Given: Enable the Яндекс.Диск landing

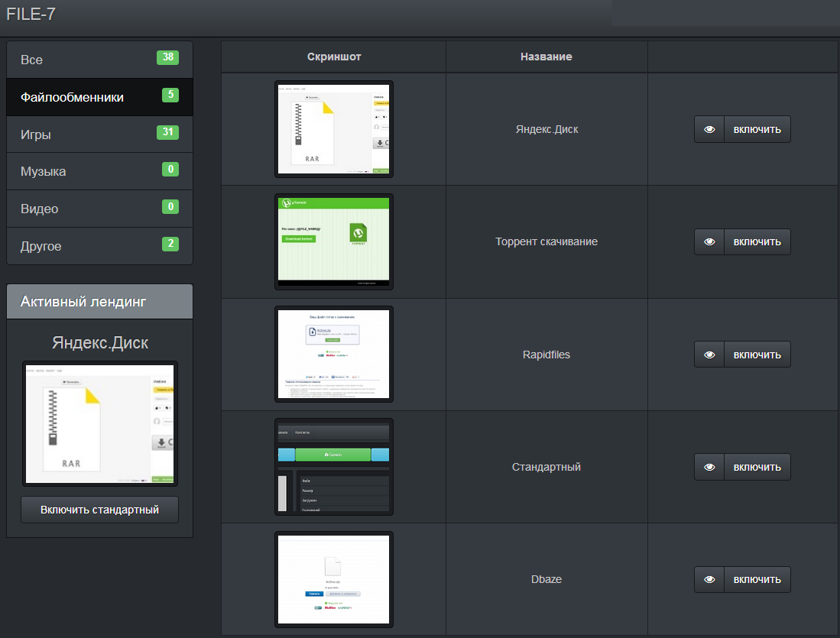Looking at the screenshot, I should pyautogui.click(x=757, y=129).
